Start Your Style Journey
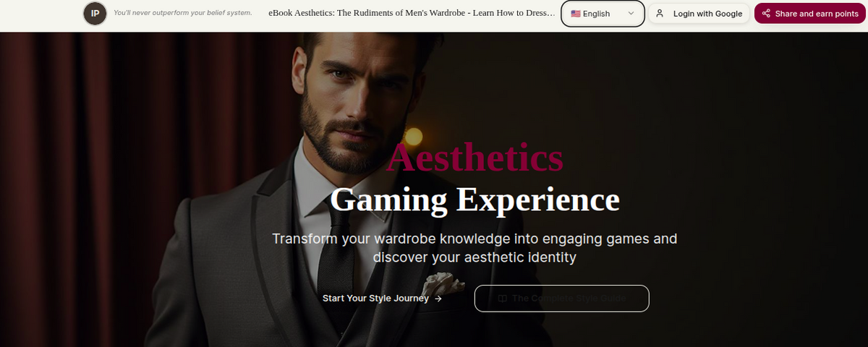The height and width of the screenshot is (347, 868). tap(382, 299)
